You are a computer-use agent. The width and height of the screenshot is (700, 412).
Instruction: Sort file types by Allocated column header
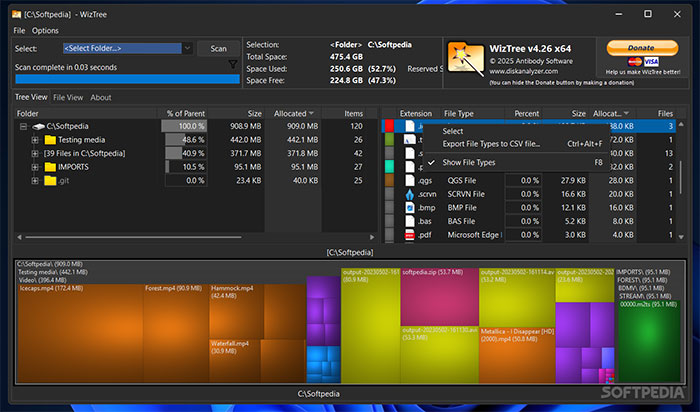611,113
